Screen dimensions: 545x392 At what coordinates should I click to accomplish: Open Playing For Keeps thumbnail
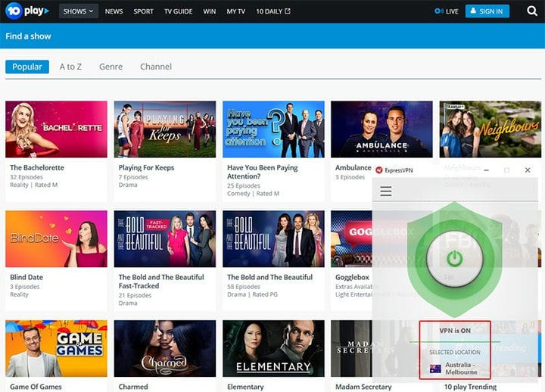165,129
